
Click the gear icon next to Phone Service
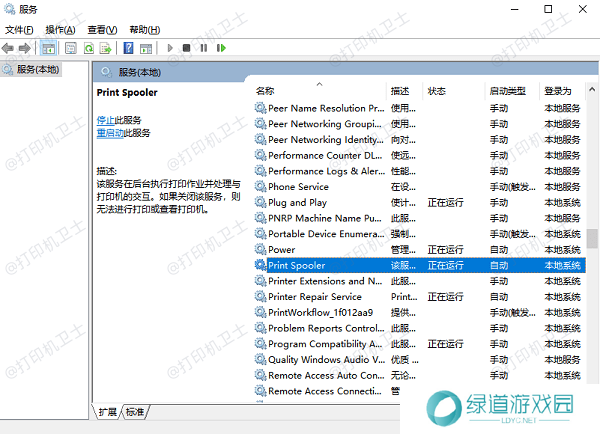click(261, 186)
